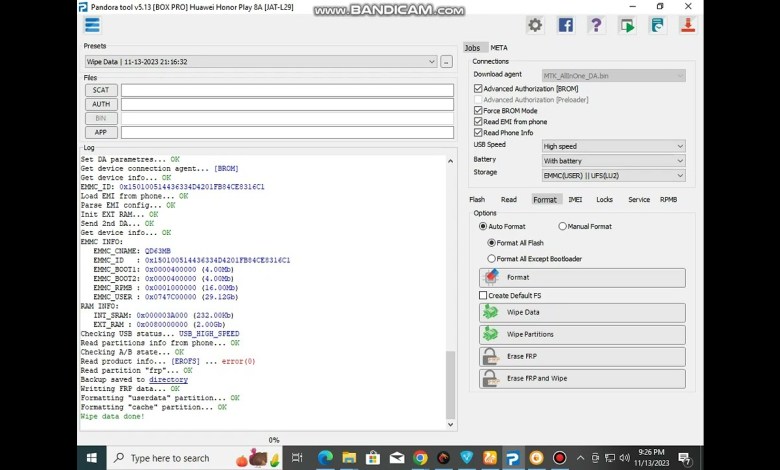
Task: Switch to the META tab
Action: 499,48
